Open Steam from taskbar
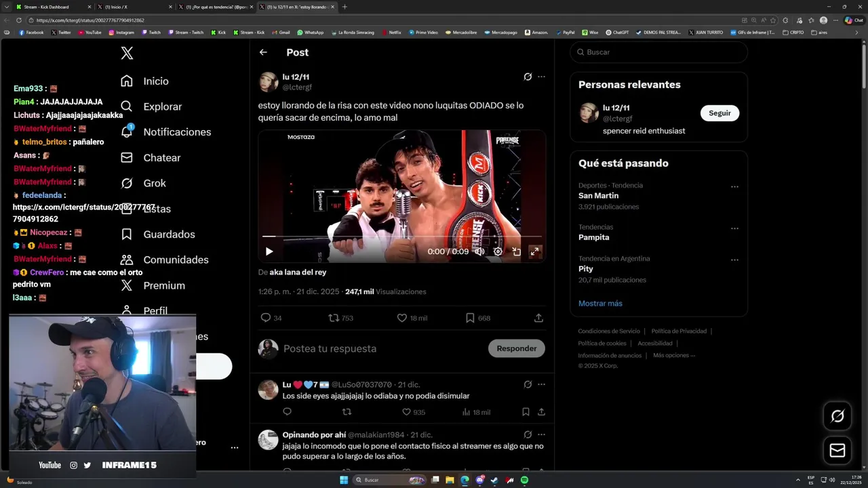 [494, 480]
